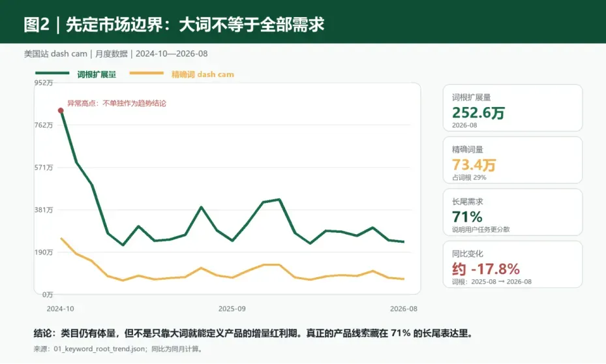Open the 长尾需求 71% card
Viewport: 606px width, 364px height.
[x=513, y=212]
